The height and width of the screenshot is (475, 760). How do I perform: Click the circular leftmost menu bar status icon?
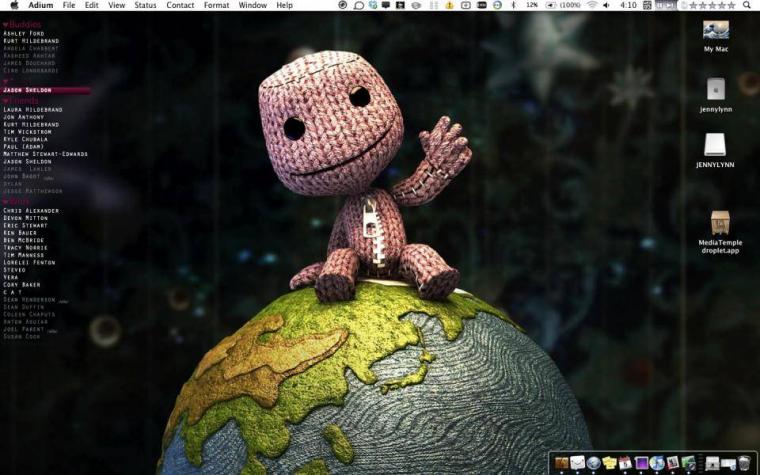click(x=343, y=5)
